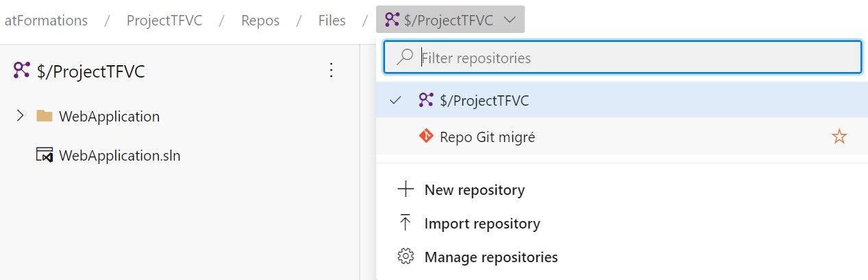Click the plus icon for New repository
The image size is (868, 280).
(x=406, y=189)
